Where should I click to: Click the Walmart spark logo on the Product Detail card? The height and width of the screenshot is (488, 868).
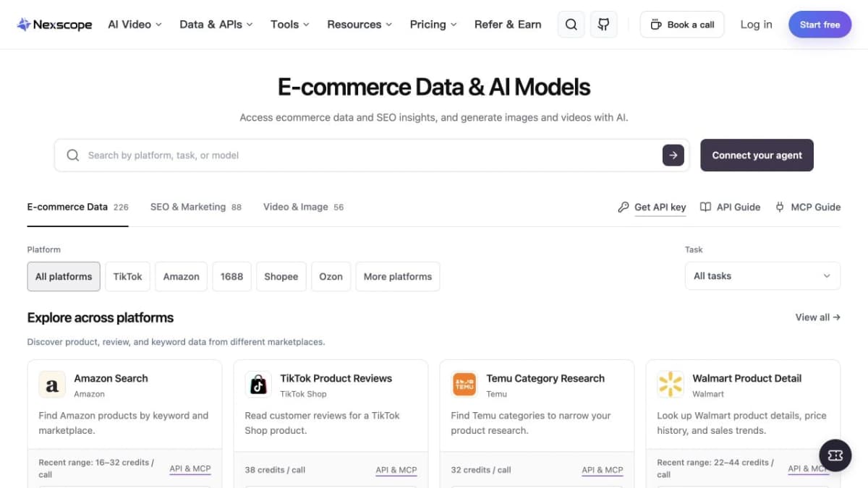point(671,385)
